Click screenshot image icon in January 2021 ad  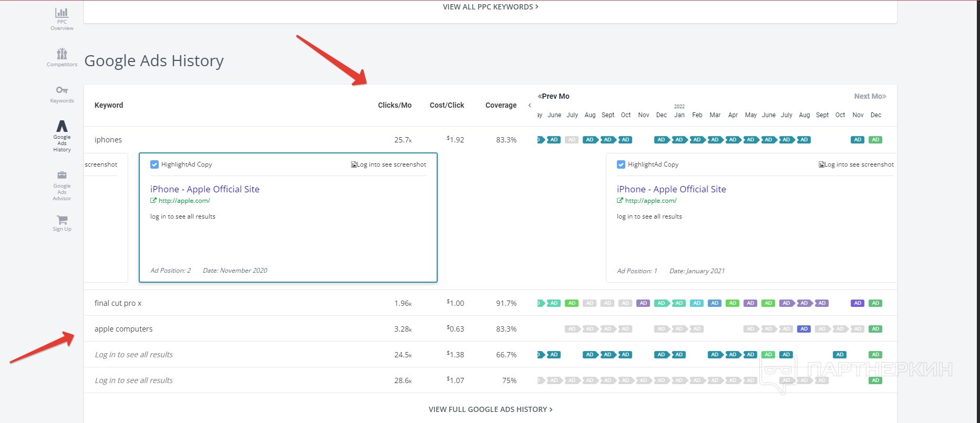pos(821,164)
